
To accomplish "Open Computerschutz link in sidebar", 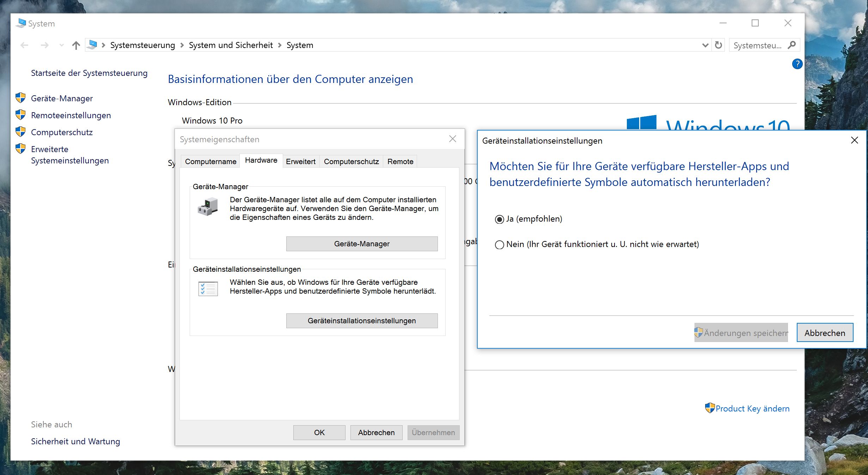I will click(x=62, y=132).
